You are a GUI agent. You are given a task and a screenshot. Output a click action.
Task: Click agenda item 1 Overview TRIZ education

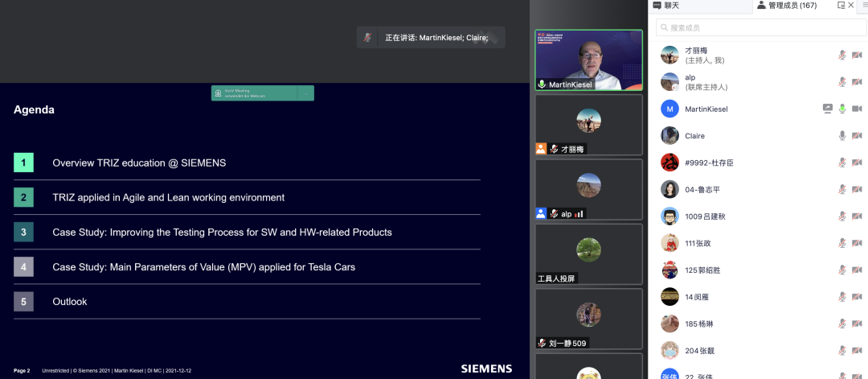(x=139, y=163)
